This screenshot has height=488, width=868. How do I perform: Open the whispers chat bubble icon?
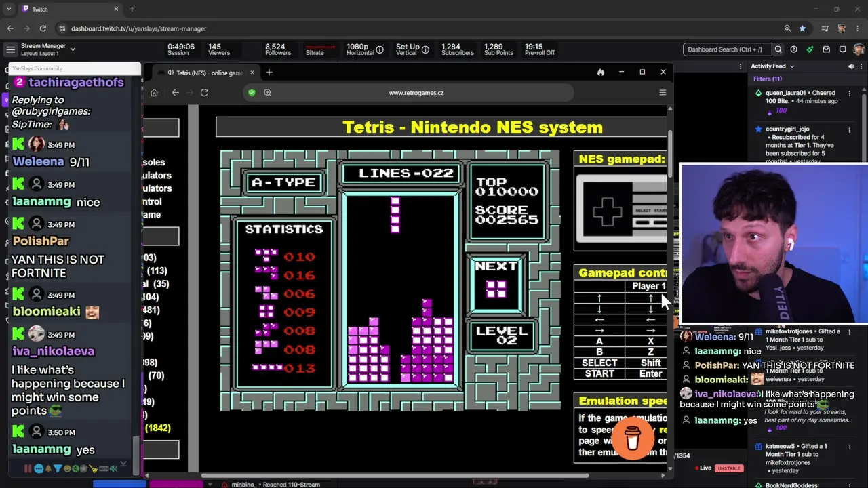(x=842, y=49)
